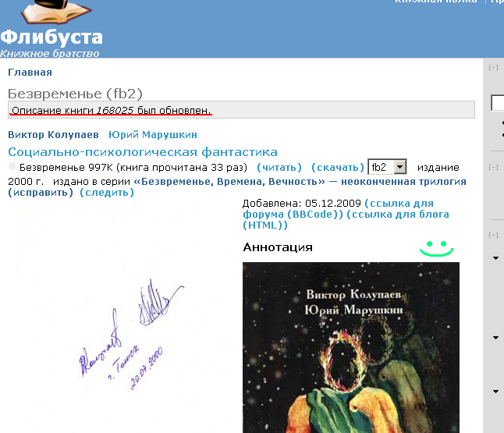
Task: Collapse the second sidebar block with [-]
Action: (493, 168)
